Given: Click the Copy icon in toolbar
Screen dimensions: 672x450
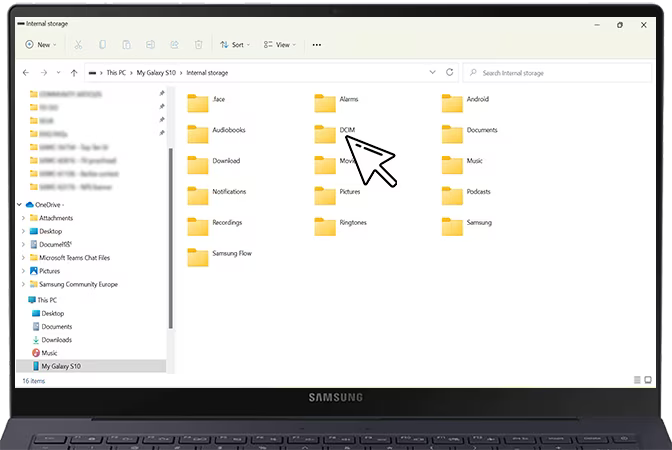Looking at the screenshot, I should (102, 45).
